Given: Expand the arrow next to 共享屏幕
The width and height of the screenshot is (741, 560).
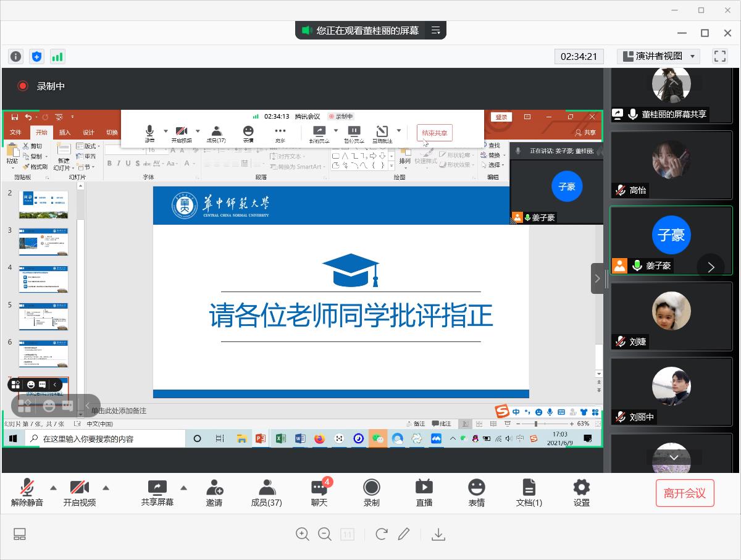Looking at the screenshot, I should 183,488.
